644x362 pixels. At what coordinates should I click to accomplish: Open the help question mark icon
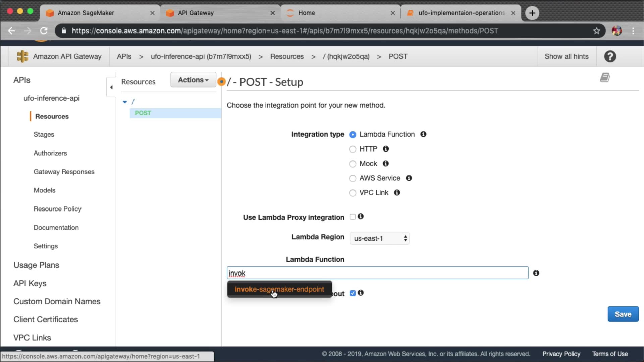coord(610,56)
